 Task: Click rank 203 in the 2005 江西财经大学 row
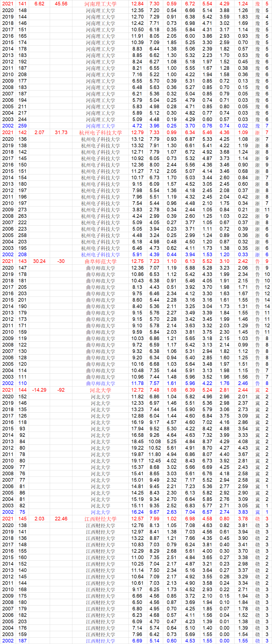[22, 622]
